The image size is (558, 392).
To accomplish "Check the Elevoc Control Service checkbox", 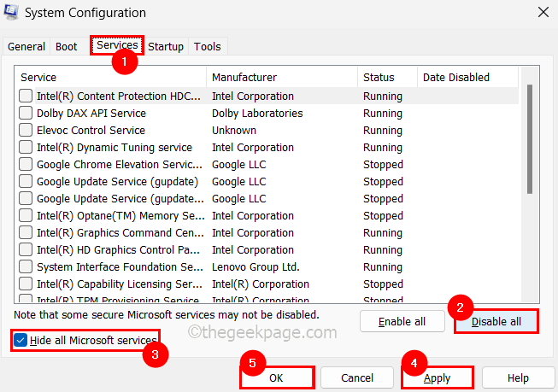I will [26, 131].
